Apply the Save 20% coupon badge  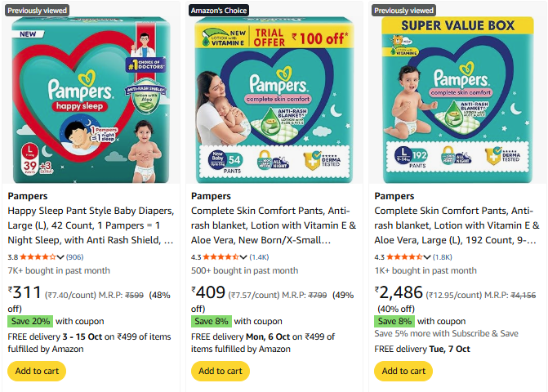(x=30, y=321)
